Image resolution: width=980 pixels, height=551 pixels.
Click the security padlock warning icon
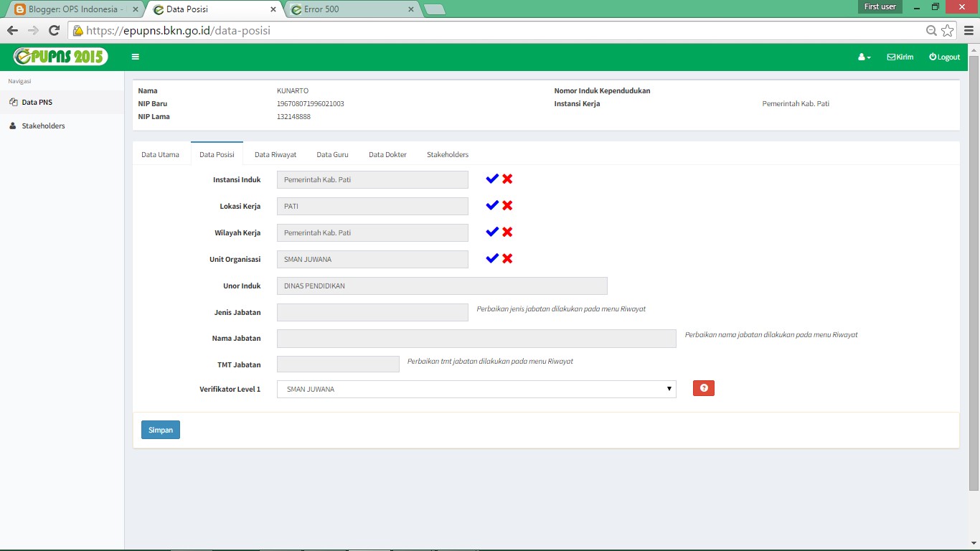tap(77, 31)
